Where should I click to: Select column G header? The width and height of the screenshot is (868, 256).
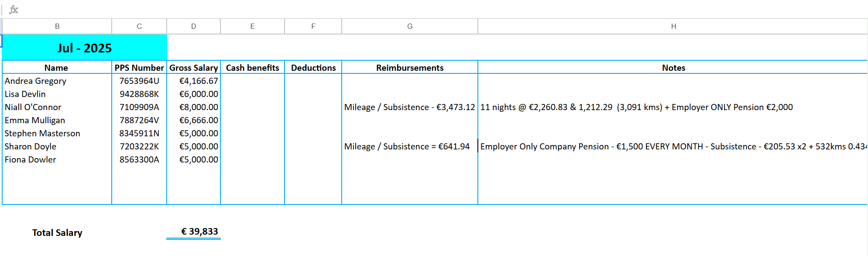pos(409,26)
